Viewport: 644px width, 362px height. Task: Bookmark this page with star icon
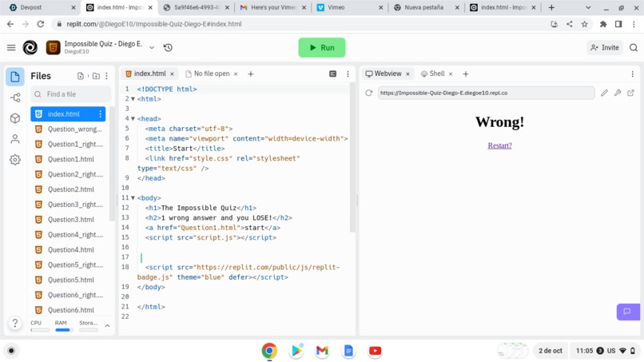[x=584, y=24]
